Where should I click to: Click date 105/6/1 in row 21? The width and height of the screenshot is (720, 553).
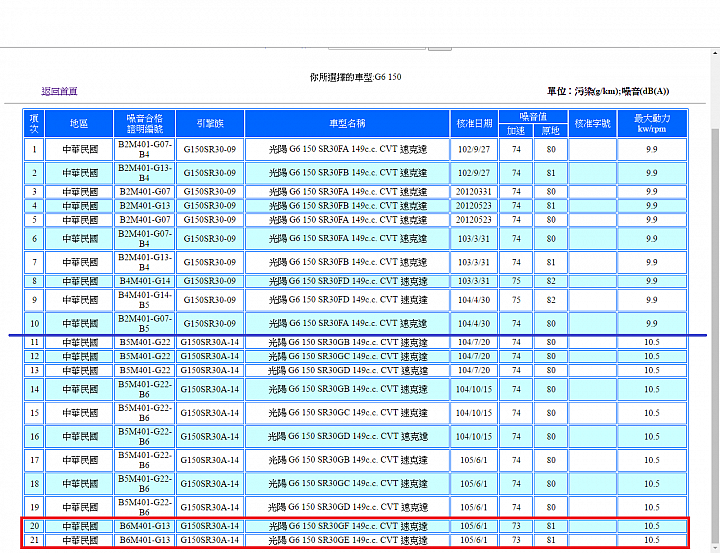(474, 540)
